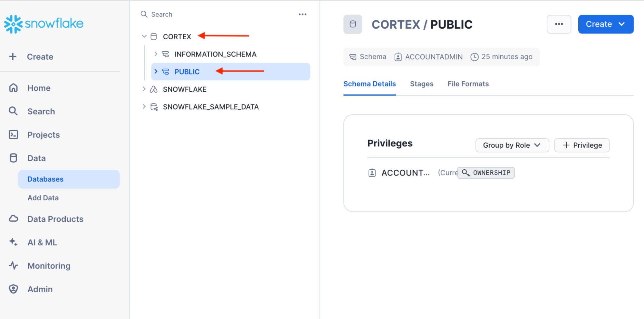Click the Snowflake logo
The image size is (644, 319).
(43, 24)
